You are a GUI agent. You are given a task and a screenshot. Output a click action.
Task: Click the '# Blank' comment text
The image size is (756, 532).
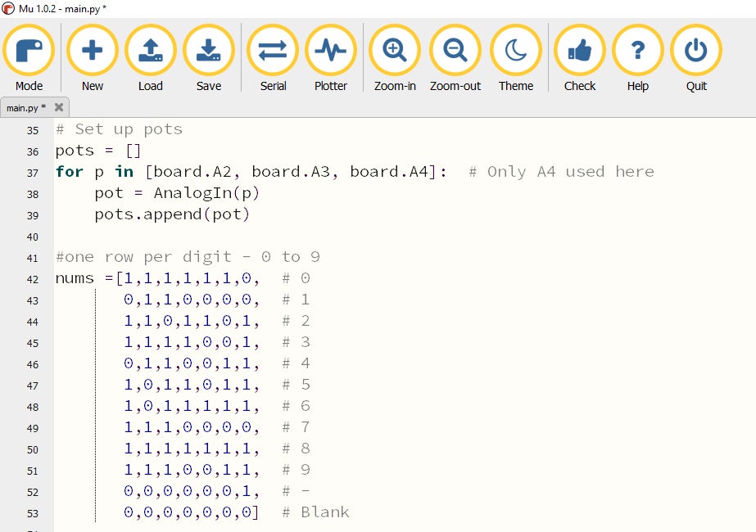[315, 512]
